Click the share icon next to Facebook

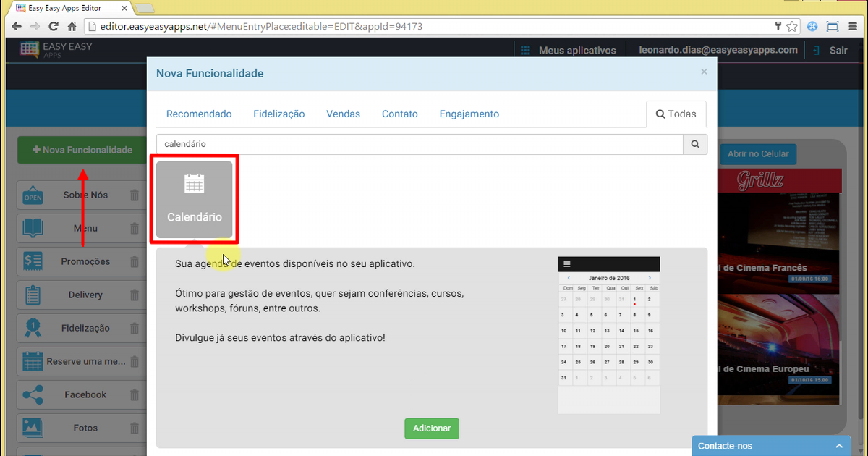[33, 394]
